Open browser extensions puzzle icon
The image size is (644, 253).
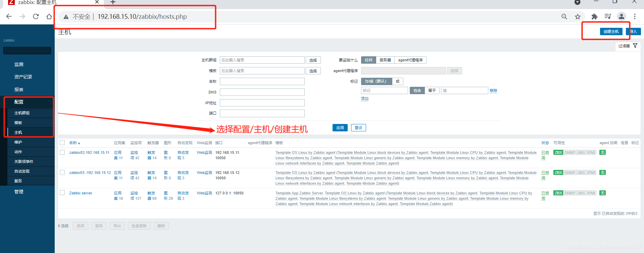(594, 16)
